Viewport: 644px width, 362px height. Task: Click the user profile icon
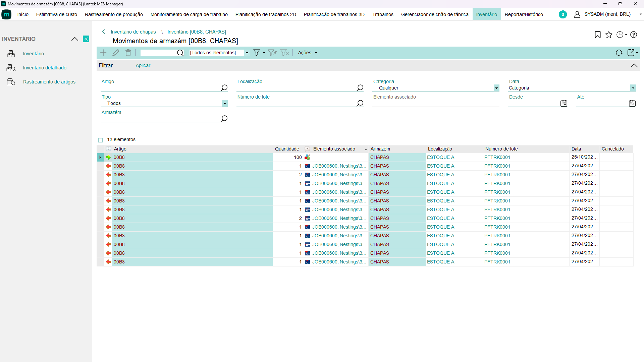click(577, 14)
